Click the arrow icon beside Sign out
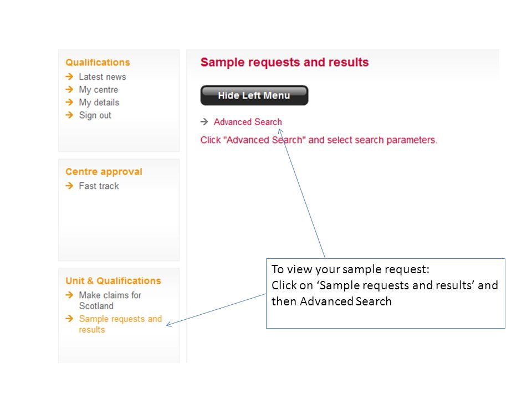This screenshot has width=532, height=399. (x=69, y=115)
